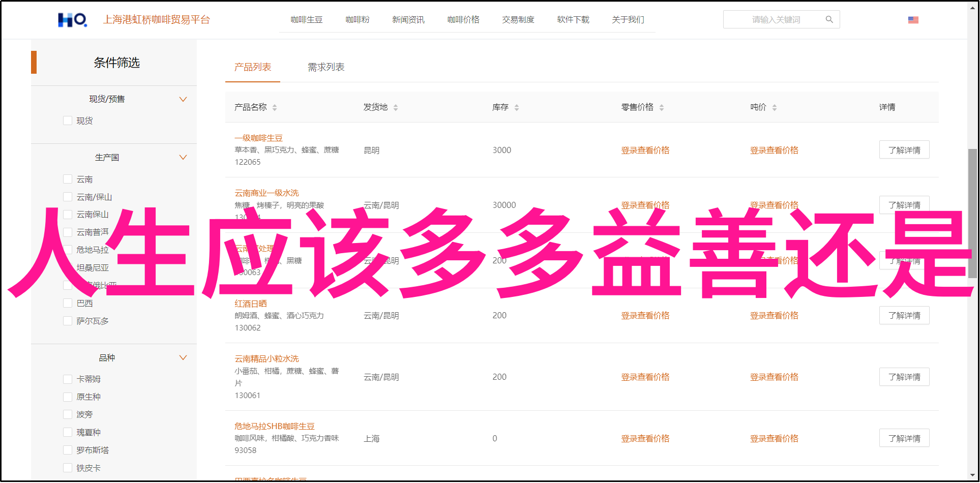Open the 一级咖啡生豆 product link
The height and width of the screenshot is (483, 980).
[258, 138]
